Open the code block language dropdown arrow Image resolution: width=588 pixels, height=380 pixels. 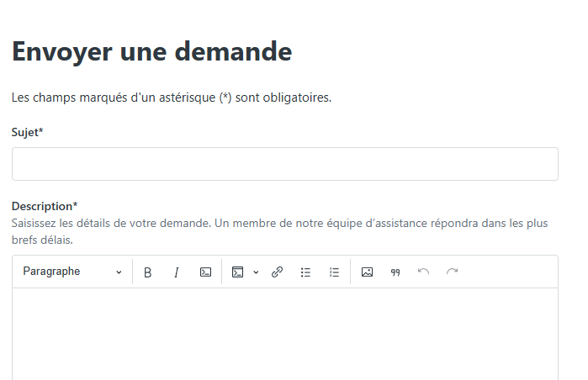(x=256, y=272)
